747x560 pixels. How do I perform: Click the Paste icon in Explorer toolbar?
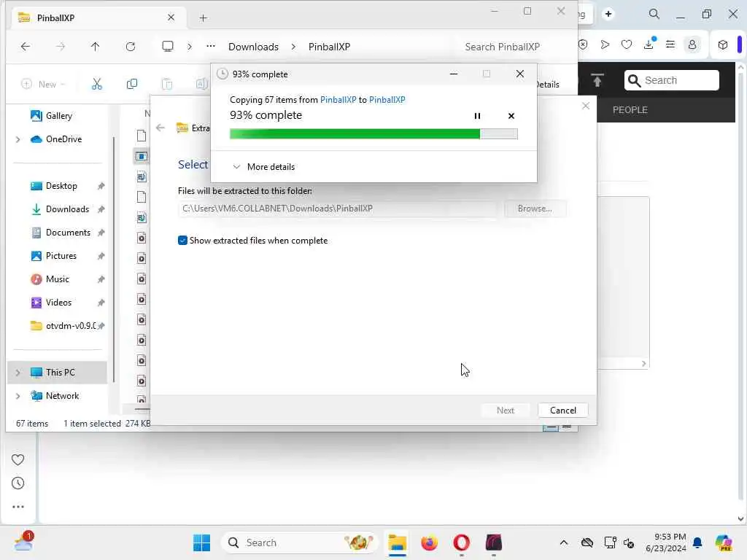point(167,85)
